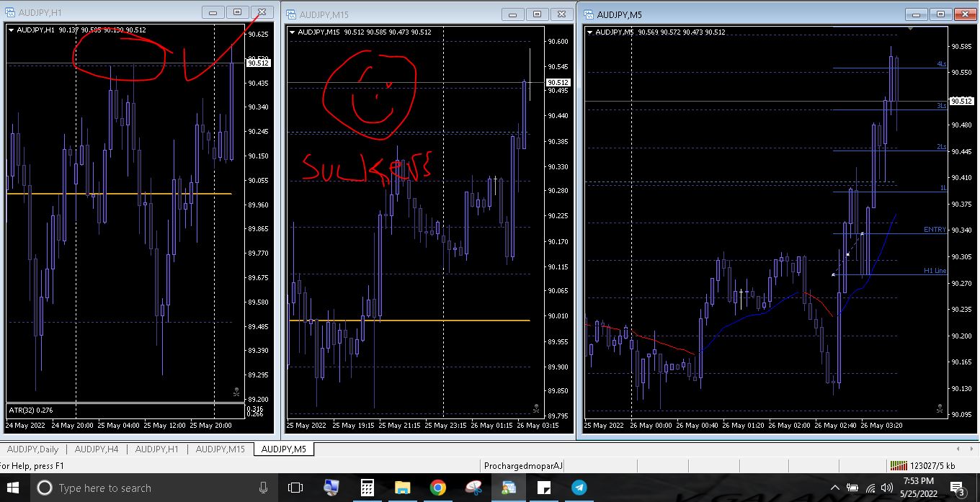This screenshot has height=502, width=980.
Task: Click the battery tray icon
Action: tap(852, 488)
